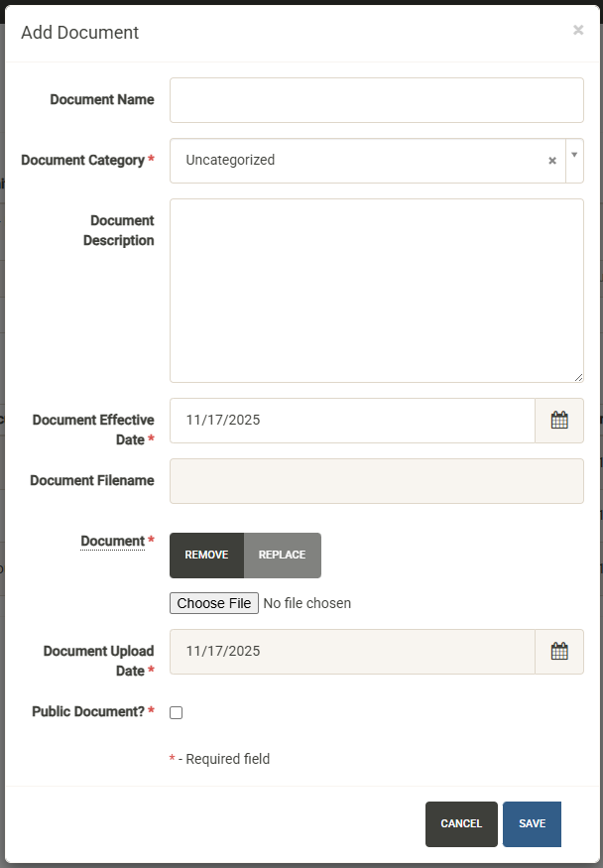
Task: Clear the Uncategorized category selection
Action: click(552, 161)
